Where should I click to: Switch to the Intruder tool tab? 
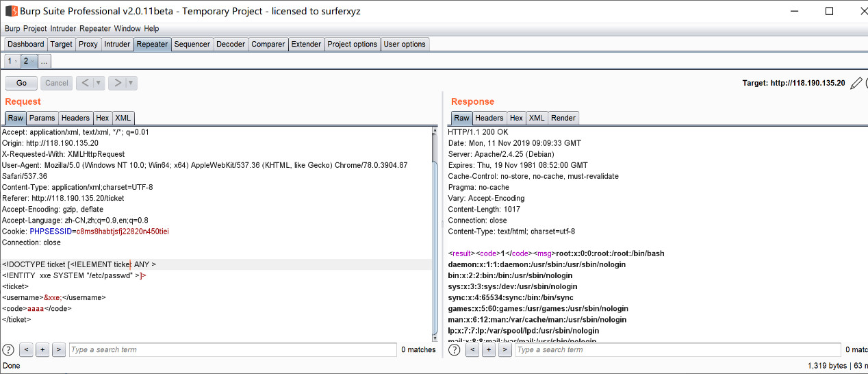coord(117,44)
